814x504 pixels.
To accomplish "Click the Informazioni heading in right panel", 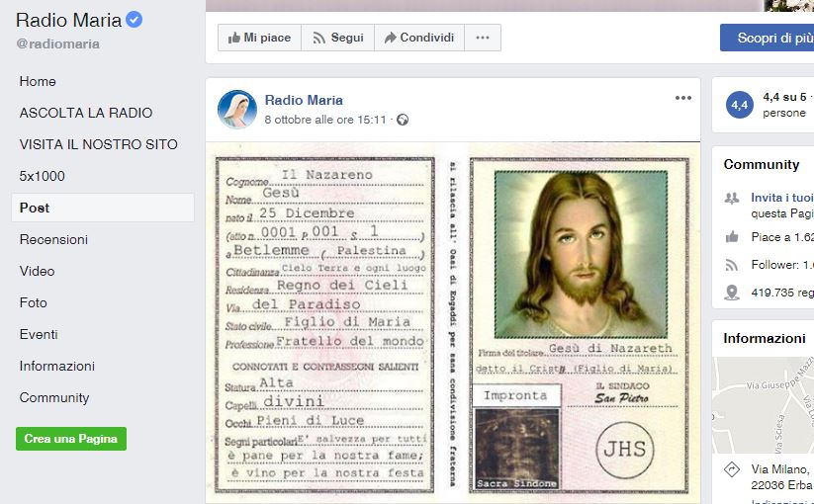I will pyautogui.click(x=765, y=339).
